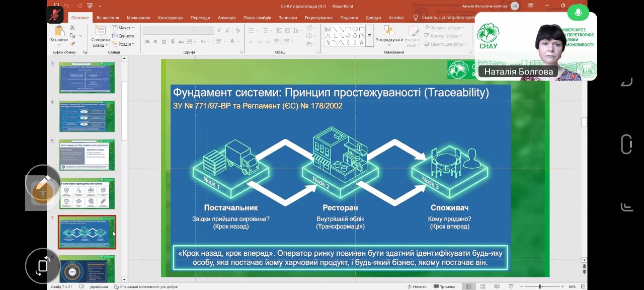Select the slide sorter view icon
644x290 pixels.
pyautogui.click(x=484, y=286)
